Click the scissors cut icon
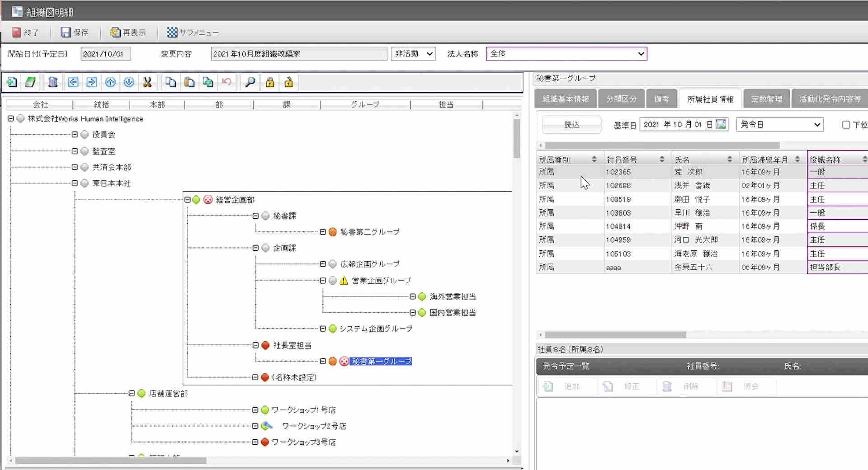The height and width of the screenshot is (470, 868). 147,82
